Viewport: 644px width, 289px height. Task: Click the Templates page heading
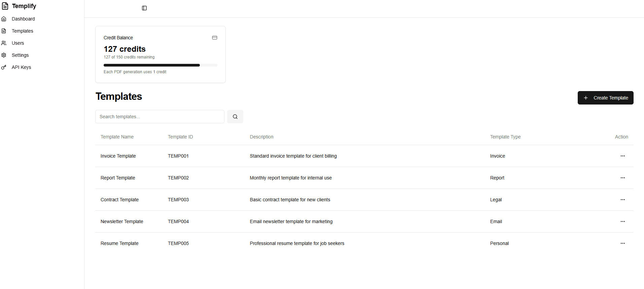119,96
